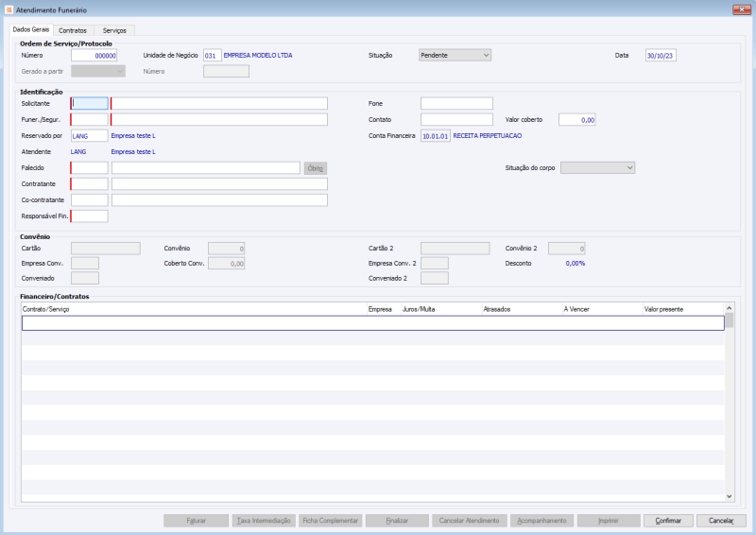This screenshot has height=535, width=756.
Task: Click the disabled Número field beside Gerado a partir
Action: (226, 72)
